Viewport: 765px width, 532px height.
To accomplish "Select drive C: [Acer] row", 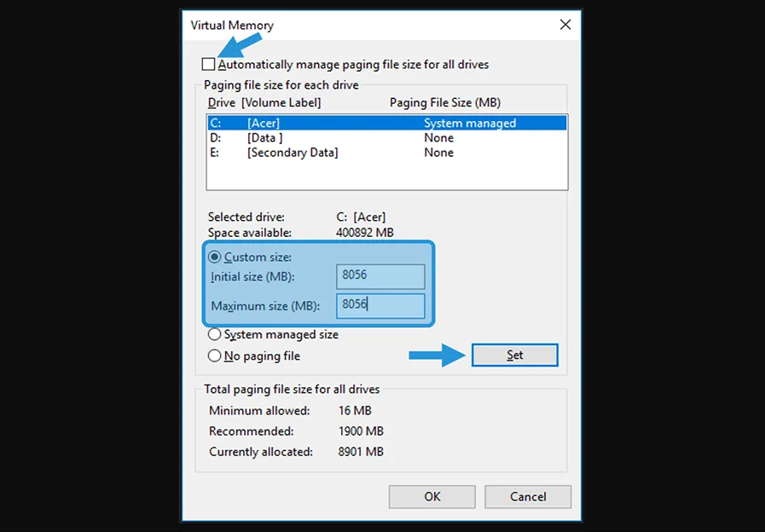I will tap(387, 123).
